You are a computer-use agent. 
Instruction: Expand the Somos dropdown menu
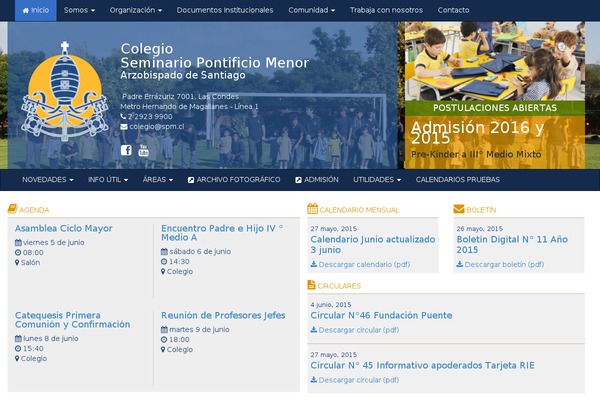(x=79, y=10)
